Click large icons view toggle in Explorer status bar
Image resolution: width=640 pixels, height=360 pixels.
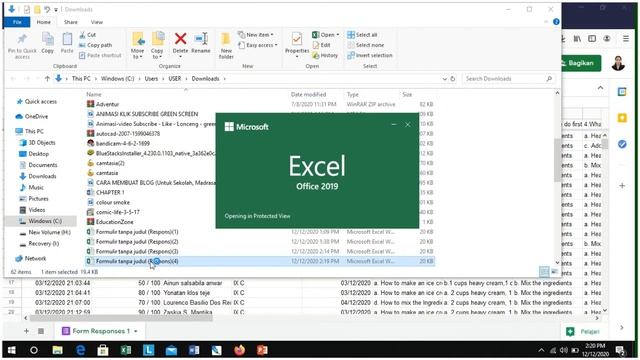tap(555, 271)
